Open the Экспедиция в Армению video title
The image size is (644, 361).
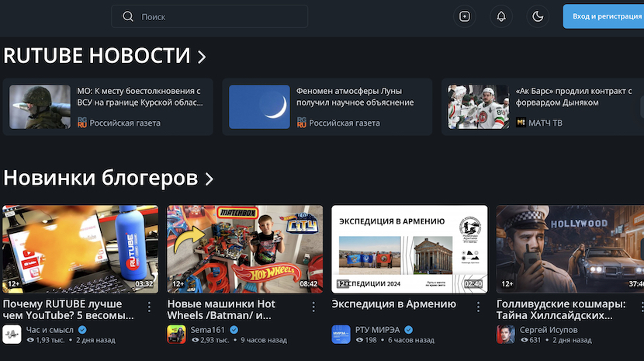(394, 304)
